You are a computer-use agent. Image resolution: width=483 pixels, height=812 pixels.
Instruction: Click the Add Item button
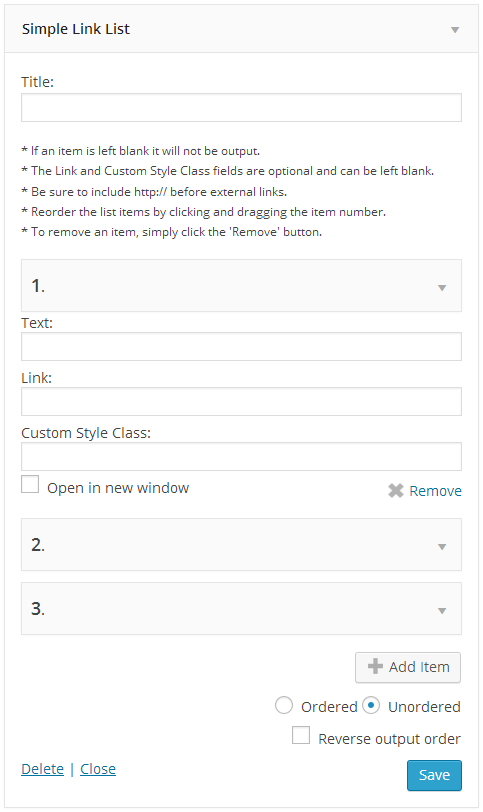pyautogui.click(x=408, y=667)
